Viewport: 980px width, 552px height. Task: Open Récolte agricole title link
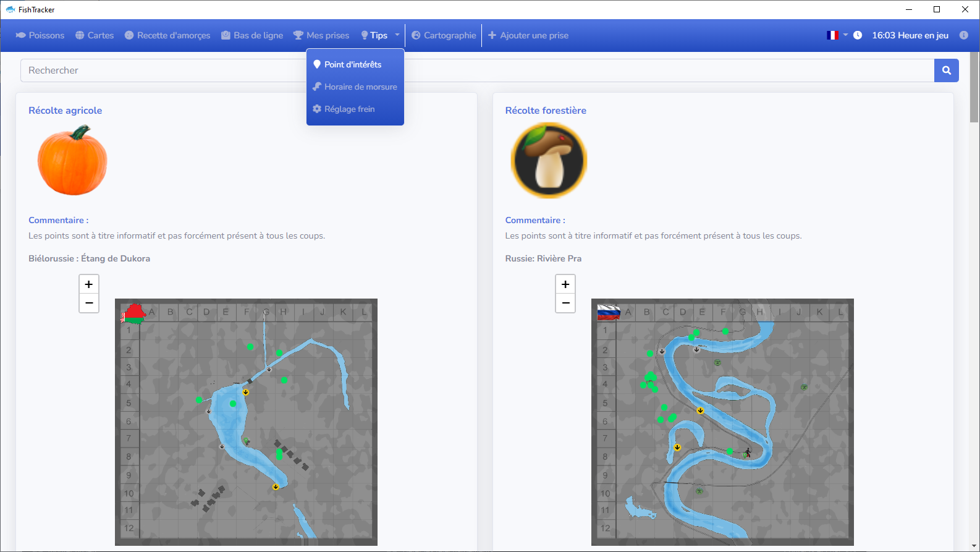[65, 110]
